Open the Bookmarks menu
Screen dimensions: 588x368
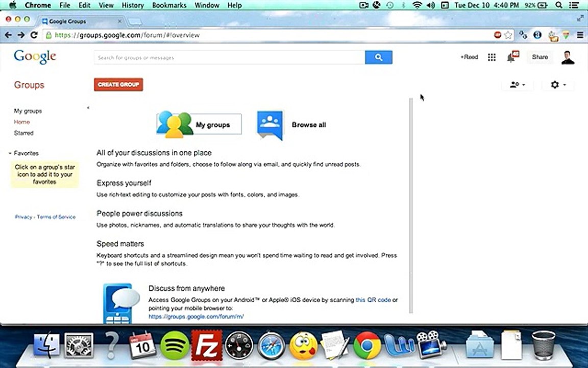coord(169,5)
